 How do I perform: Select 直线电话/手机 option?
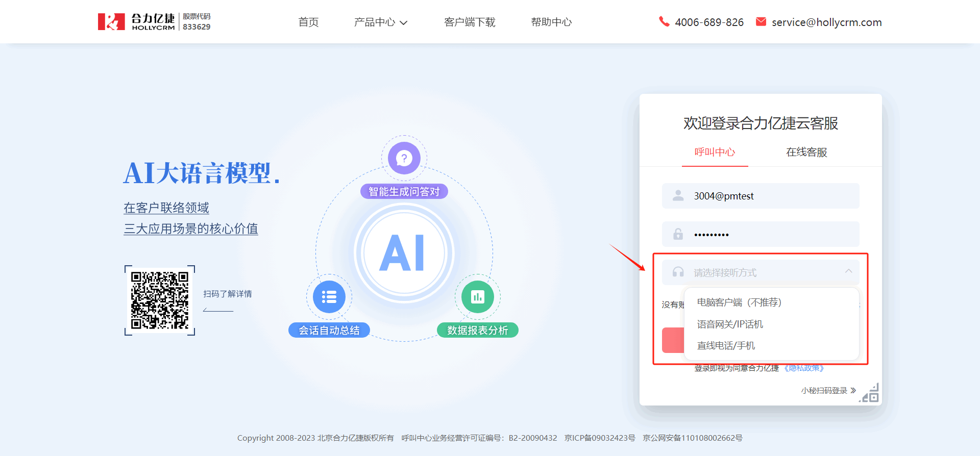click(771, 345)
